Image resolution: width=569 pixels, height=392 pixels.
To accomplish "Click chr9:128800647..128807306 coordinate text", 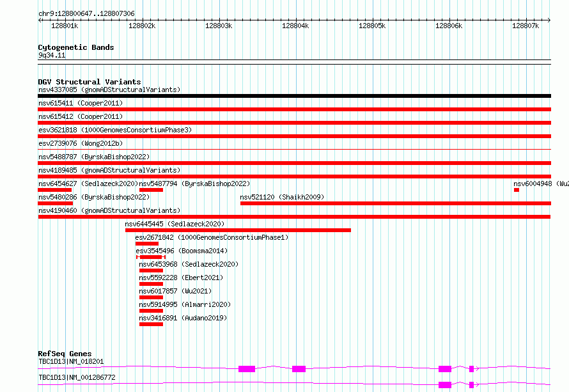I will pyautogui.click(x=86, y=13).
